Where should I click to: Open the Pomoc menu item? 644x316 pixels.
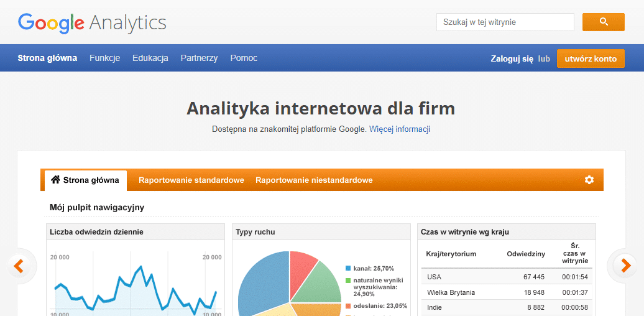pyautogui.click(x=244, y=58)
